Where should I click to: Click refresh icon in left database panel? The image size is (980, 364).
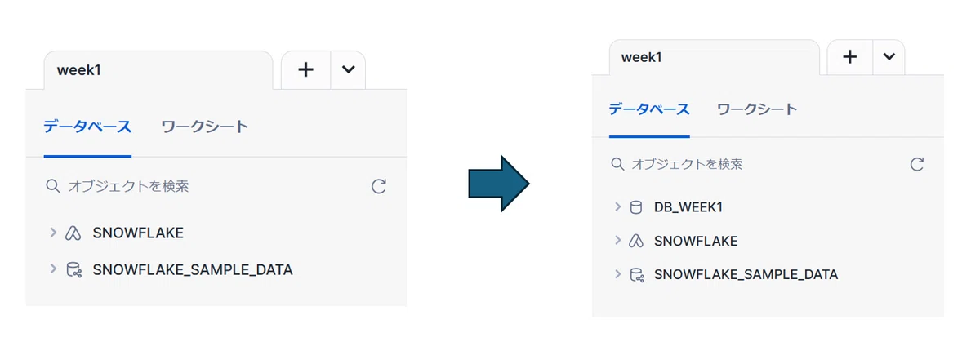point(378,186)
